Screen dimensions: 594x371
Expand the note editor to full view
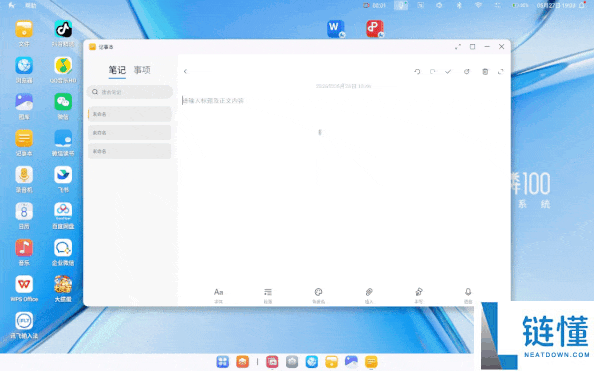[x=500, y=71]
